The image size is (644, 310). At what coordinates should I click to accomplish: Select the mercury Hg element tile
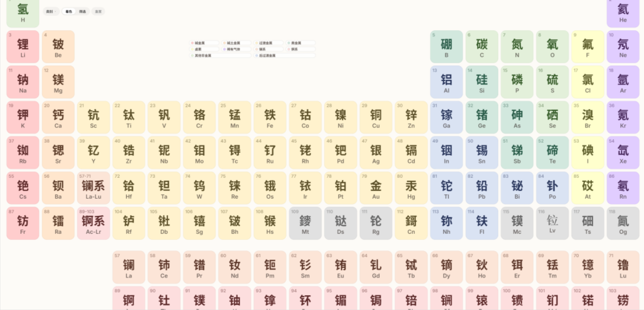click(x=411, y=188)
